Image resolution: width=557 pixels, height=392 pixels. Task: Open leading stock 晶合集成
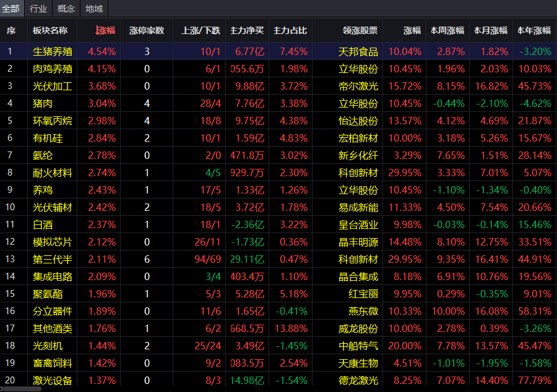click(358, 276)
